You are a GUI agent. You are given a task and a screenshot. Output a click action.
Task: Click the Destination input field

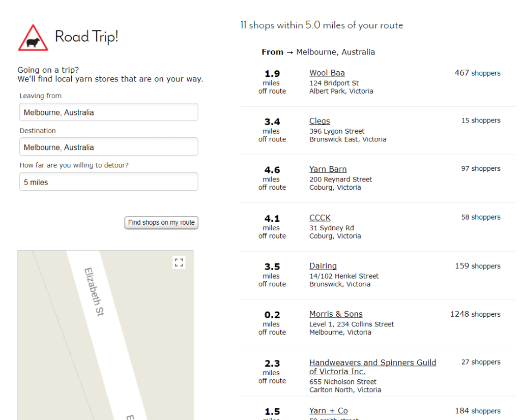click(x=108, y=147)
